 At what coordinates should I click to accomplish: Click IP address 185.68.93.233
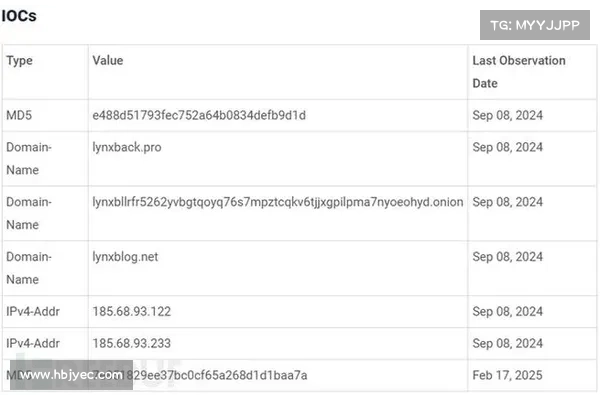coord(132,343)
